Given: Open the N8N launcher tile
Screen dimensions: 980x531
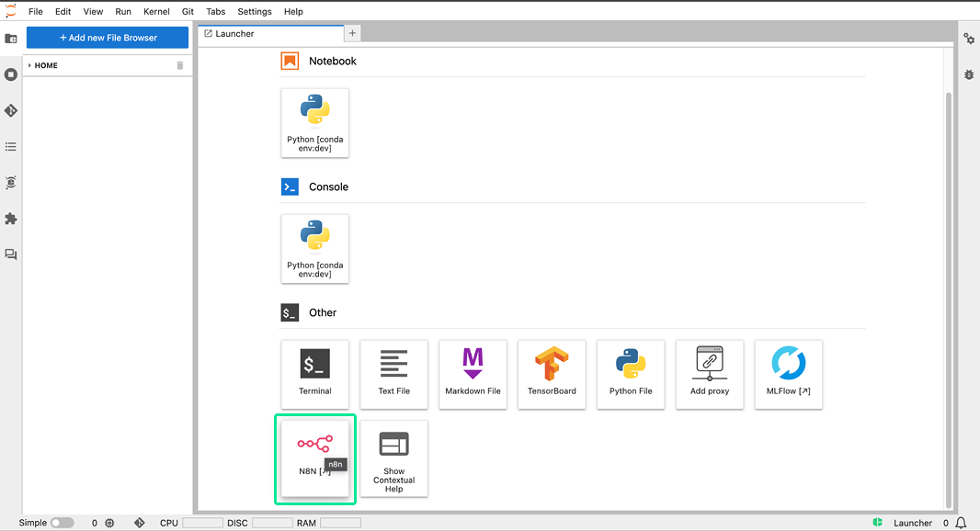Looking at the screenshot, I should (x=314, y=457).
